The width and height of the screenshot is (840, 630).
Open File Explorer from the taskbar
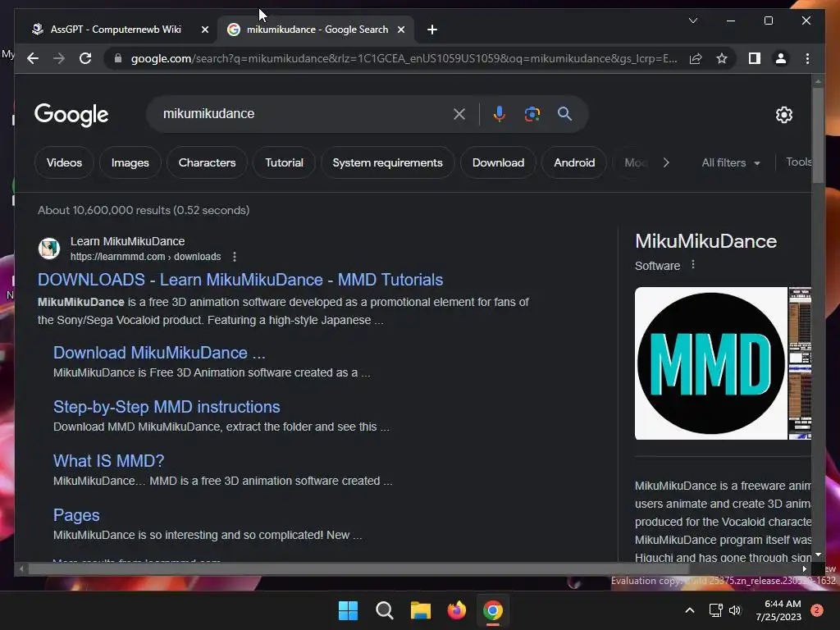click(x=421, y=610)
